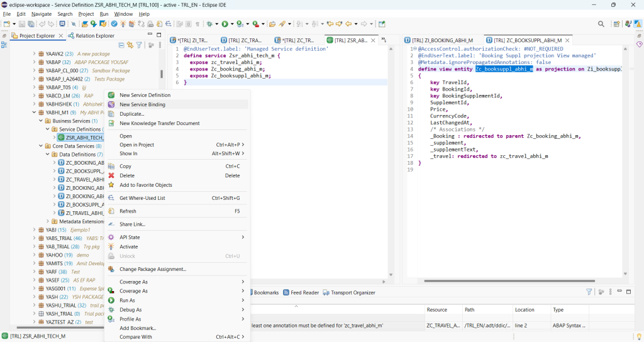Switch to ZI_BOOKING_ABHI_M editor tab
Screen dimensions: 644x342
tap(438, 40)
